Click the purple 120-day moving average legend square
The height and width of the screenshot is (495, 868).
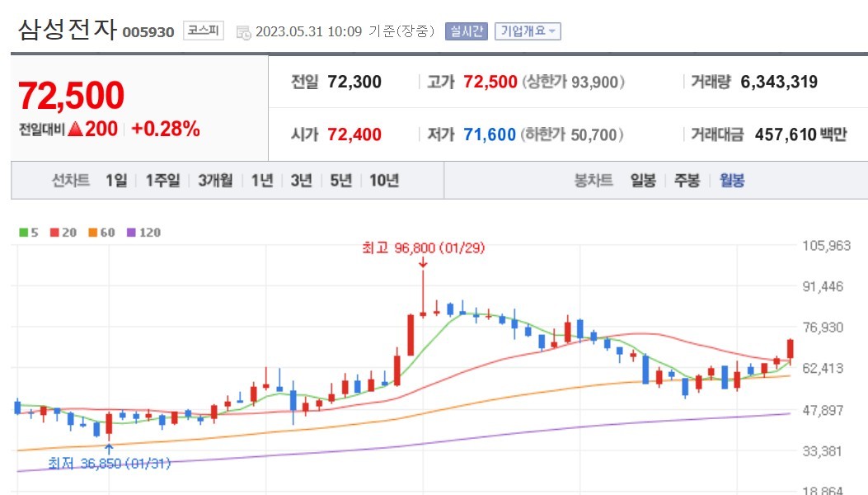click(131, 233)
